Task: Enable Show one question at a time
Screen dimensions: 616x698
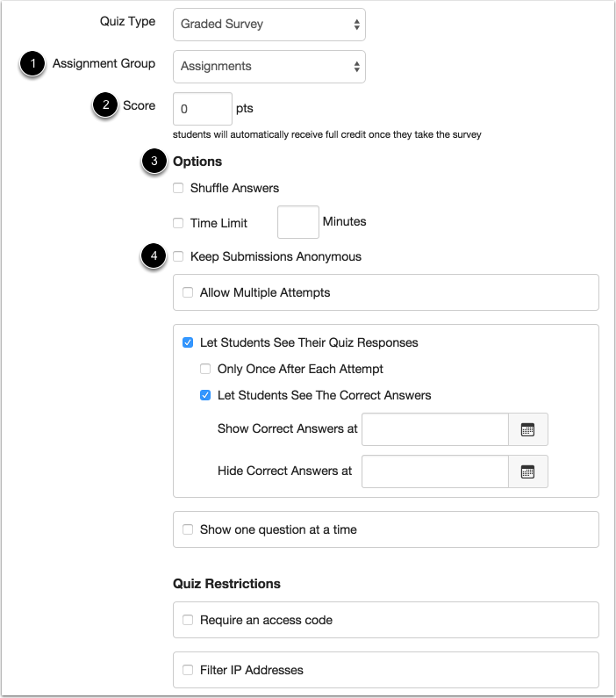Action: (x=188, y=529)
